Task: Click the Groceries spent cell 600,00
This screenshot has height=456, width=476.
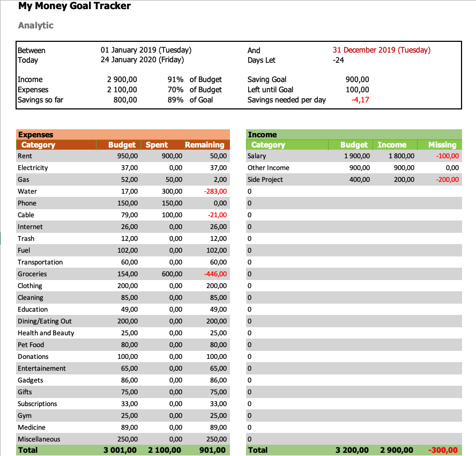Action: coord(172,274)
